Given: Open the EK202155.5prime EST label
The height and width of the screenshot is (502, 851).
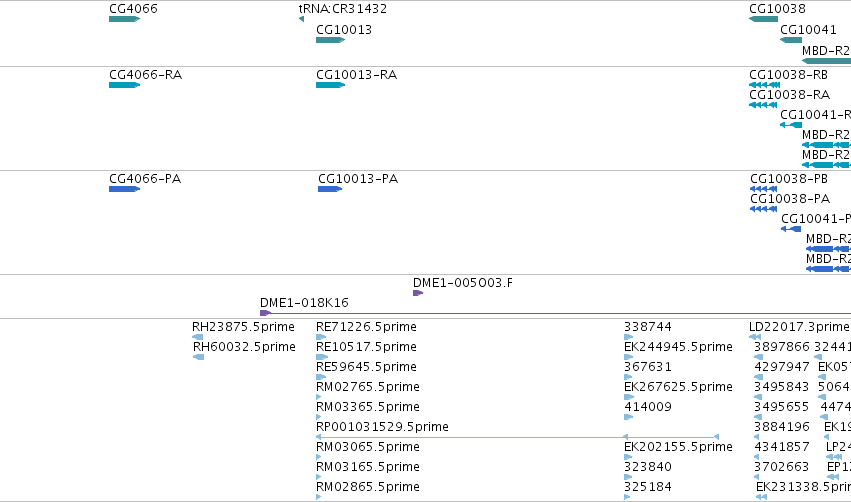Looking at the screenshot, I should point(678,447).
